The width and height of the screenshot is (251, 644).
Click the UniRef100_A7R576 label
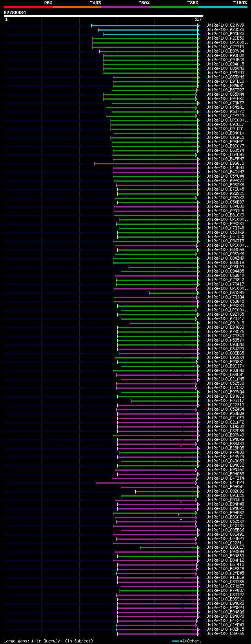[225, 332]
